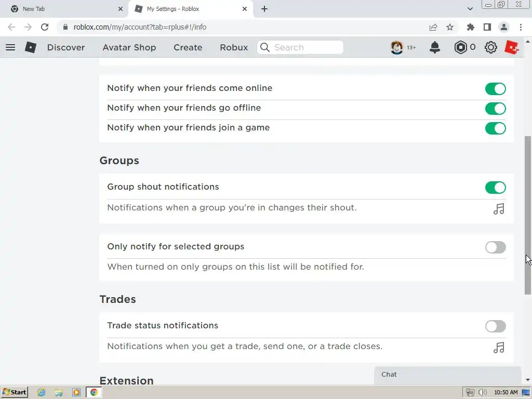Open the Robux balance icon

pos(460,47)
